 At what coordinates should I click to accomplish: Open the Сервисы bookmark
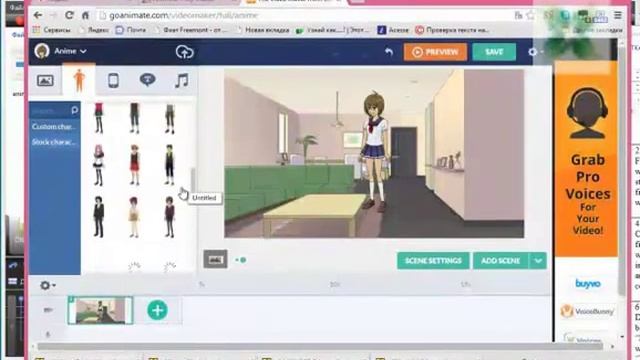pyautogui.click(x=52, y=30)
